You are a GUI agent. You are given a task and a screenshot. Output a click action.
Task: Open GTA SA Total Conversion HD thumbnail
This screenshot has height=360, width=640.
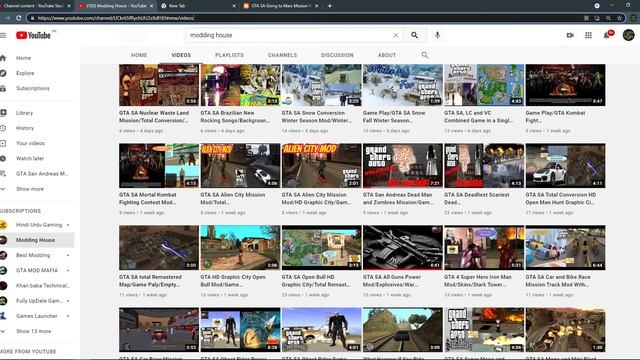tap(565, 166)
